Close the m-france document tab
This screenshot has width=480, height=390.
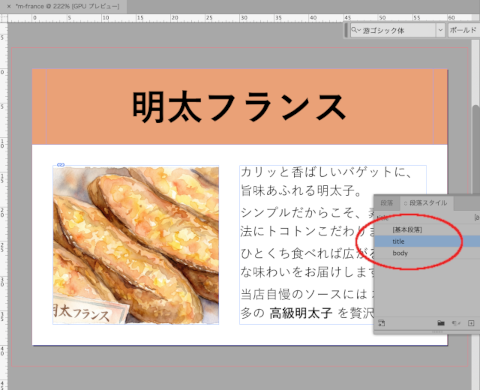(9, 6)
